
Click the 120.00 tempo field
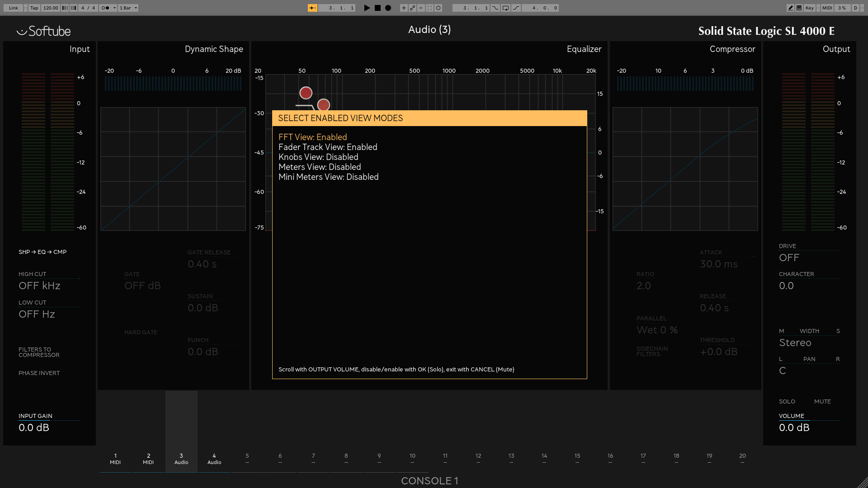point(51,8)
